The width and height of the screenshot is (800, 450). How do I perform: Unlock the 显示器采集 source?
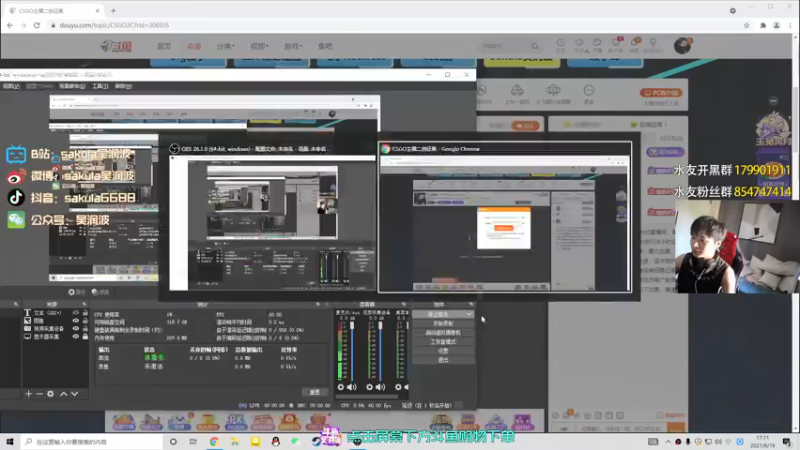[x=85, y=337]
